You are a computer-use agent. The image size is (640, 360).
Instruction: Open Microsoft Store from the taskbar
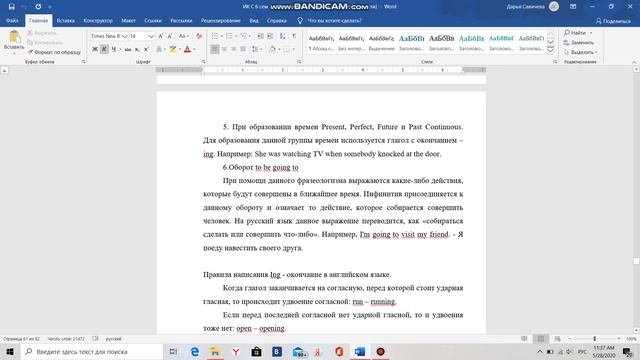point(256,351)
